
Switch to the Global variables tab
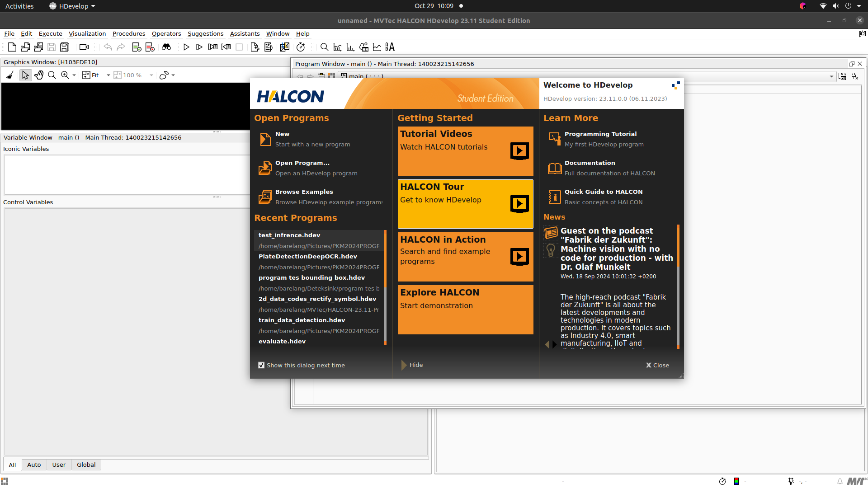[x=86, y=465]
